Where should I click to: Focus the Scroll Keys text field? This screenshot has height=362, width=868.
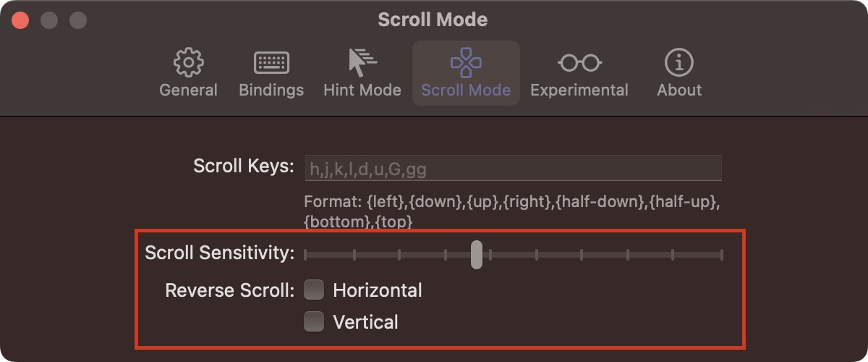pyautogui.click(x=513, y=168)
